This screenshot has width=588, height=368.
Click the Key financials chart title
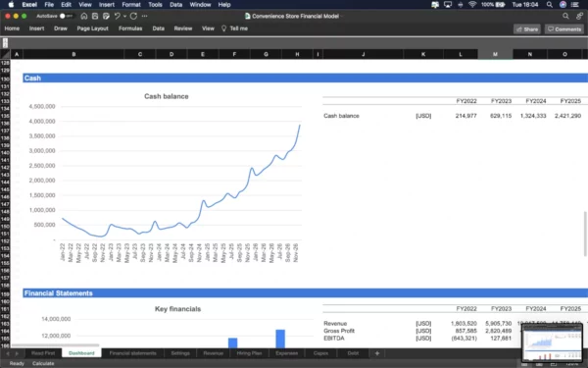click(x=177, y=309)
